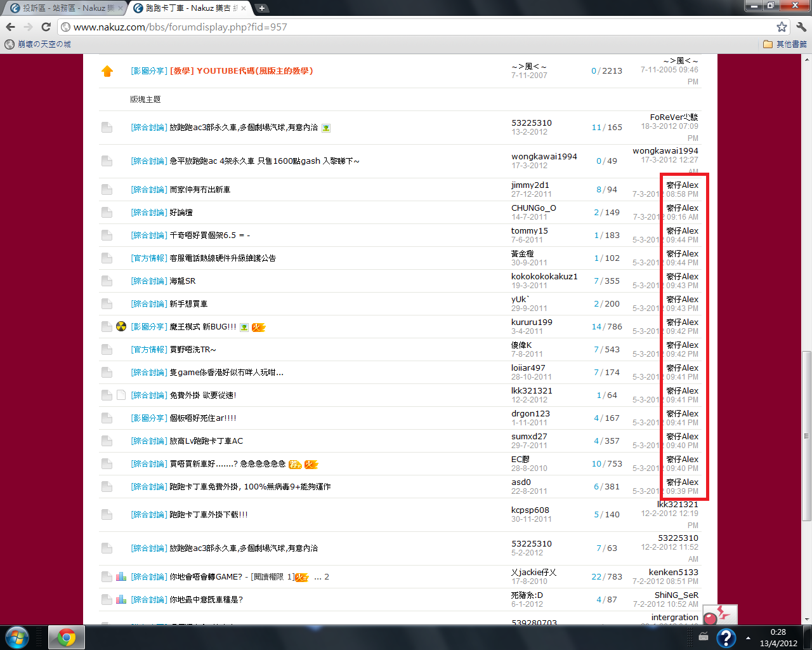Open thread 買野唔洗TR~

[193, 349]
